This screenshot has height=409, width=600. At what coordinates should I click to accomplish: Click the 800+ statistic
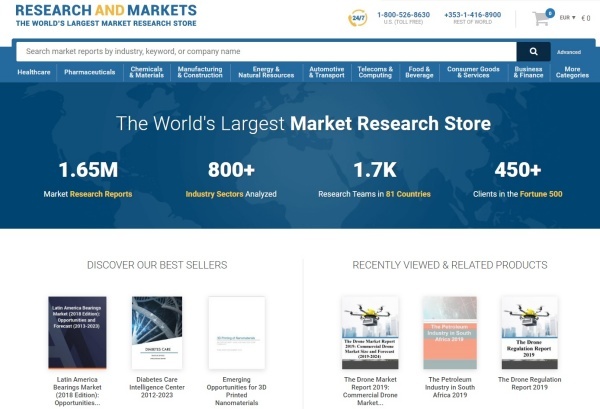pyautogui.click(x=231, y=170)
